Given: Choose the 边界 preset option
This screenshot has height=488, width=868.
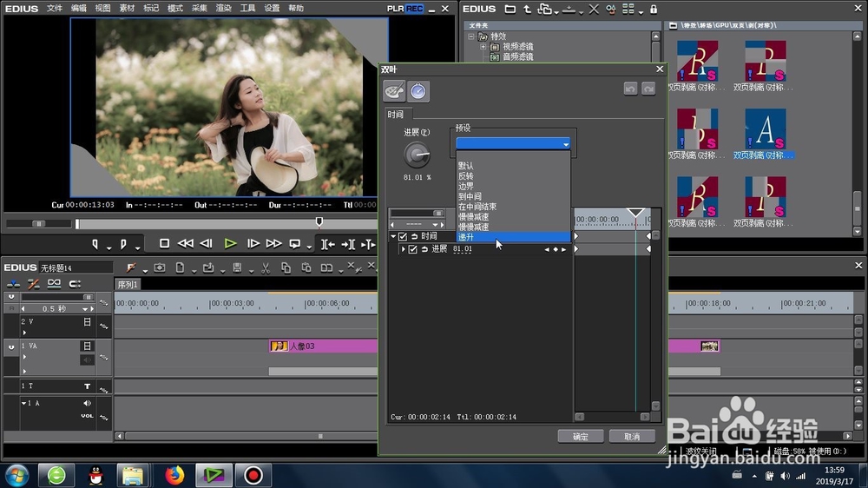Looking at the screenshot, I should pyautogui.click(x=465, y=186).
